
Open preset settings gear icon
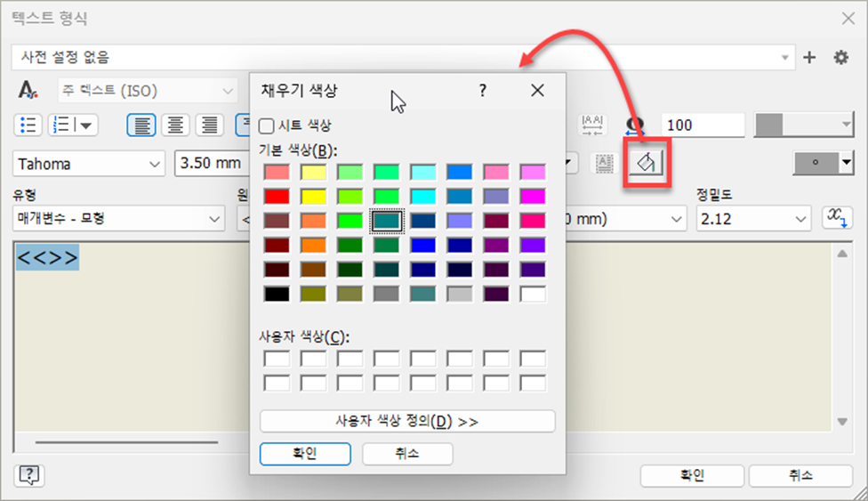pyautogui.click(x=841, y=57)
